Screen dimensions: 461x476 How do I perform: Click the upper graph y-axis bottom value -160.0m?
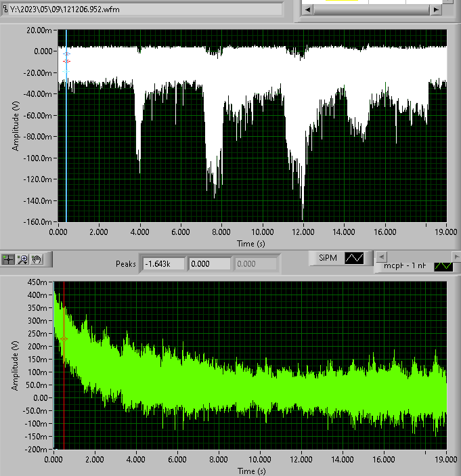click(38, 222)
